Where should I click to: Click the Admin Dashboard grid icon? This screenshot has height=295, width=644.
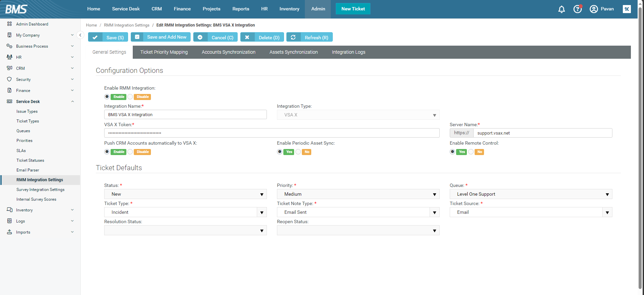[x=9, y=24]
